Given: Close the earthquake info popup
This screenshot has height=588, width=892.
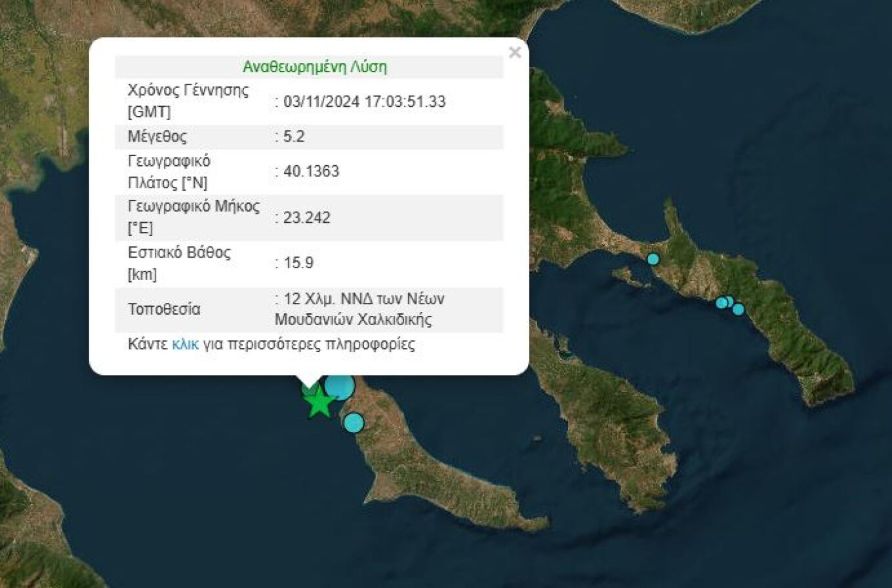Looking at the screenshot, I should [515, 52].
